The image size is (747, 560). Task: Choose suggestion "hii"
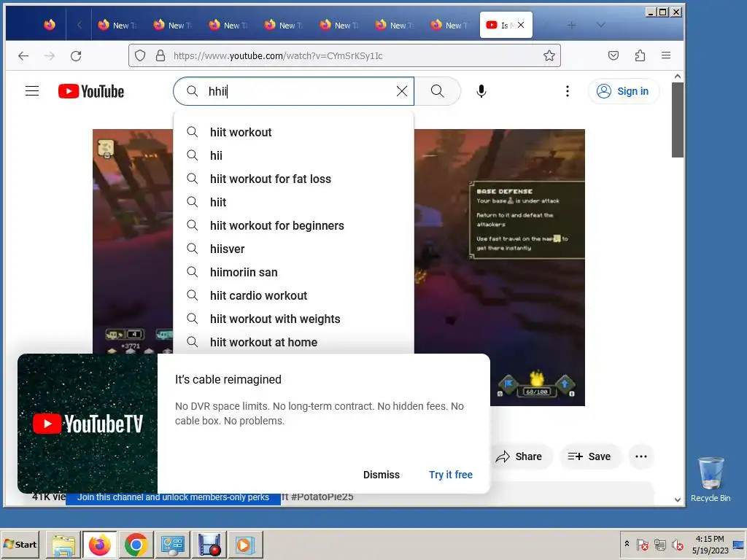tap(293, 155)
